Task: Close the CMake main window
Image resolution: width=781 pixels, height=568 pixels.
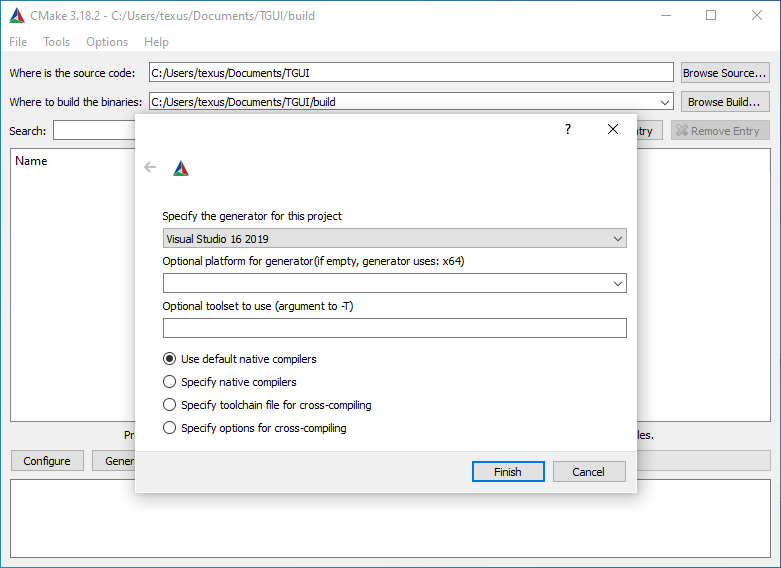Action: [x=757, y=15]
